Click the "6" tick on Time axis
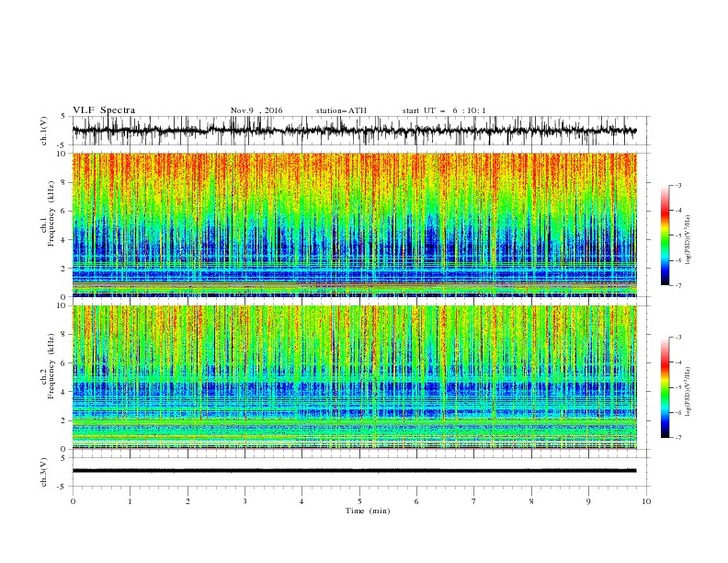 click(416, 501)
